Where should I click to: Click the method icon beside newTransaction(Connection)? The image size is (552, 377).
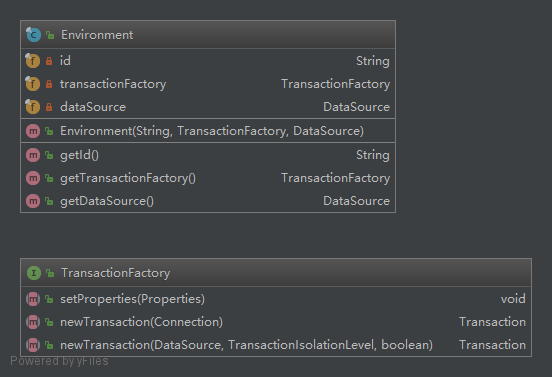[33, 322]
